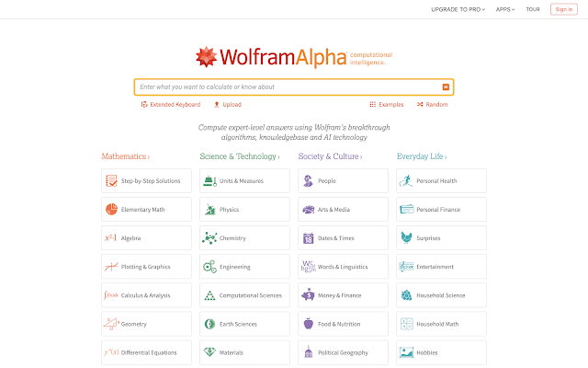This screenshot has height=368, width=588.
Task: Expand the Science & Technology heading
Action: (x=240, y=156)
